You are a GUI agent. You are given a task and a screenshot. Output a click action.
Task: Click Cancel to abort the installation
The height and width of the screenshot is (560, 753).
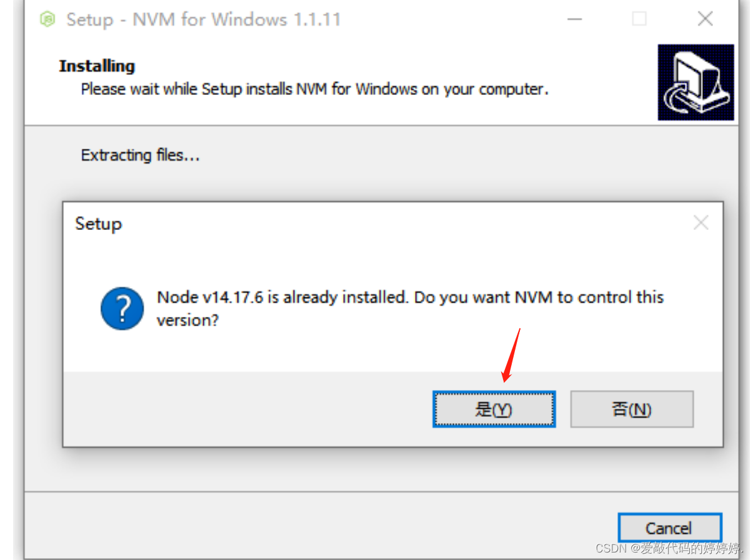coord(670,528)
